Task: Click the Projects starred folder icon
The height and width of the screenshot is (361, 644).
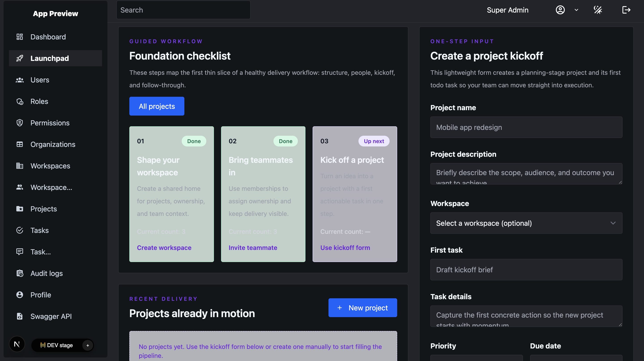Action: (19, 209)
